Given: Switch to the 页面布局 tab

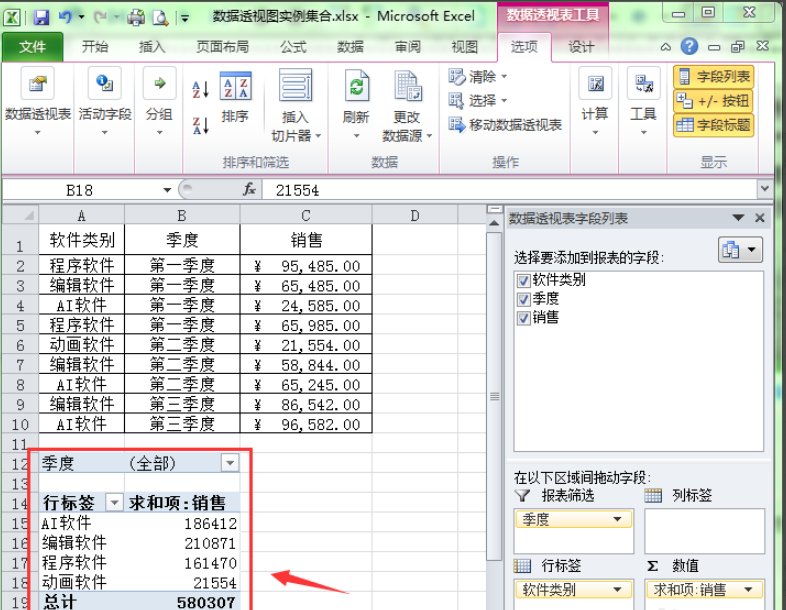Looking at the screenshot, I should click(223, 47).
